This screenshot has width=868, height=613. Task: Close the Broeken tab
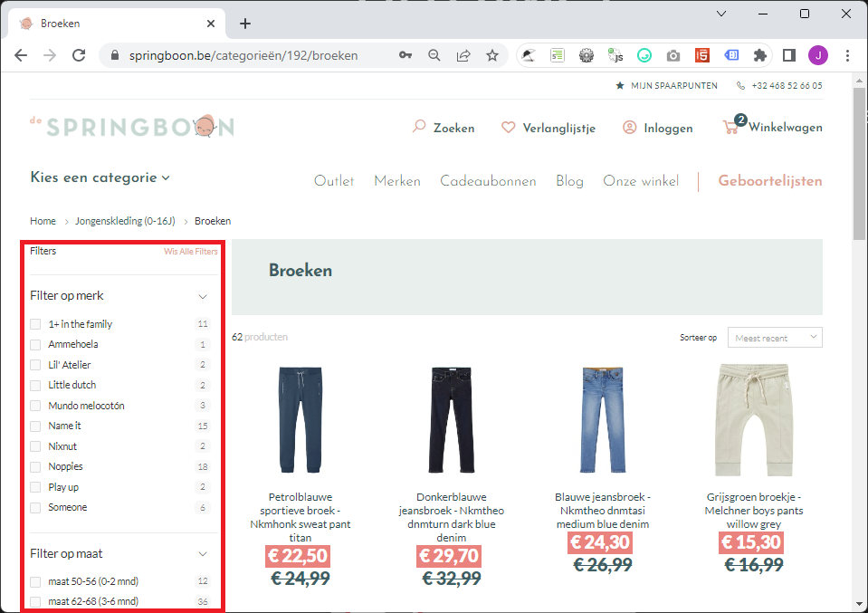[x=211, y=24]
